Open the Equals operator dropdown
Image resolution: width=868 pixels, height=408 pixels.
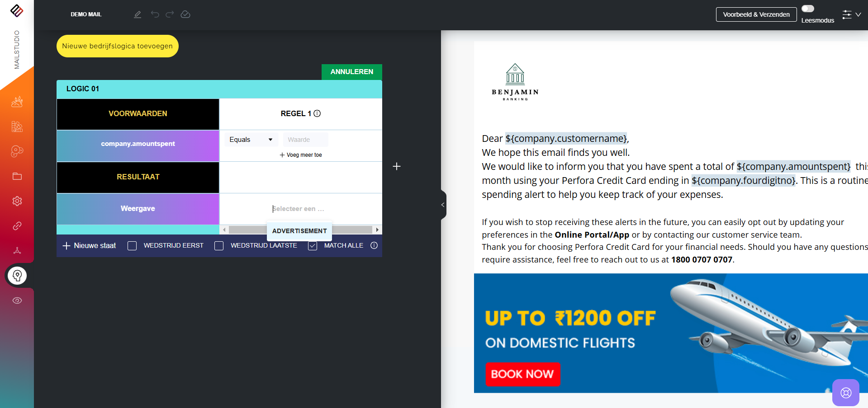click(251, 140)
